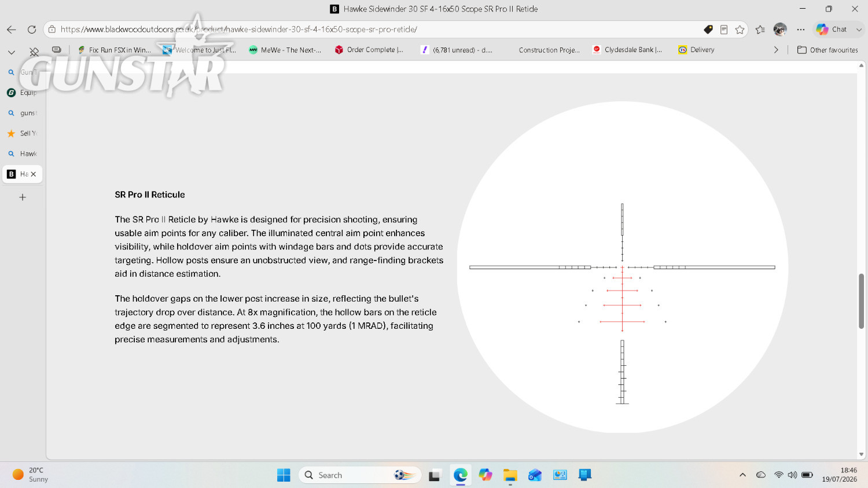The height and width of the screenshot is (488, 868).
Task: Reload the current page
Action: click(32, 30)
